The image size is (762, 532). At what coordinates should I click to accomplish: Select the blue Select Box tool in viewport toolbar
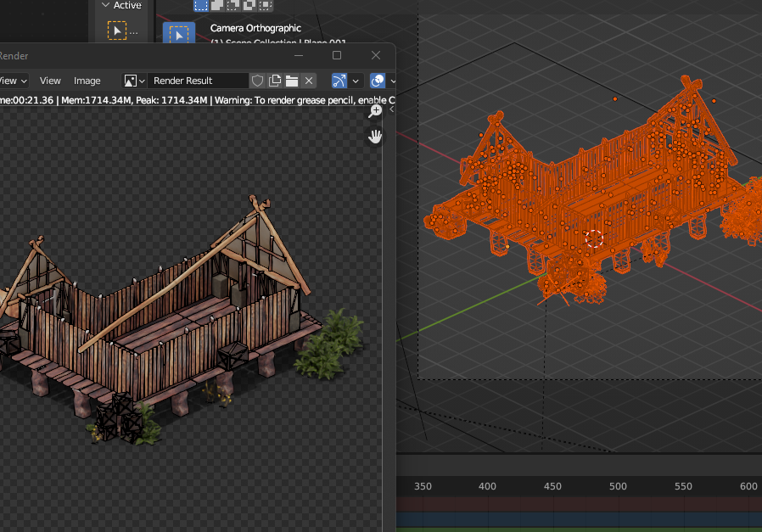pos(179,34)
